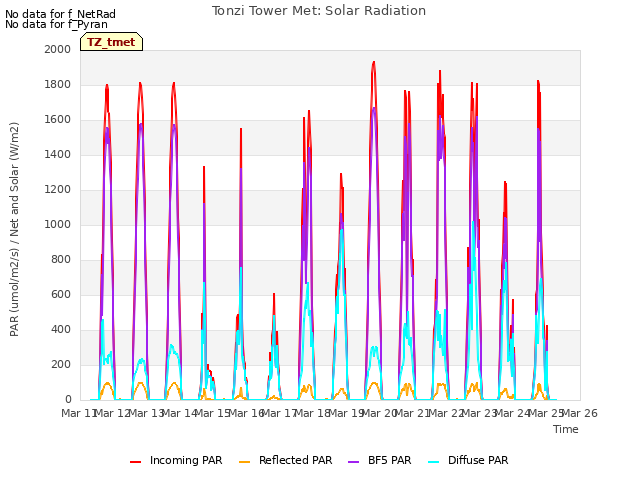Click the y-axis tick label 800
The image size is (640, 480).
point(61,260)
